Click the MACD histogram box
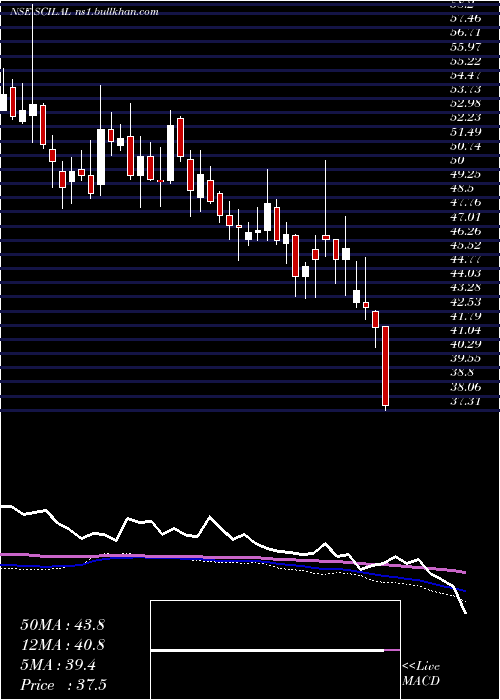This screenshot has height=700, width=500. (275, 650)
